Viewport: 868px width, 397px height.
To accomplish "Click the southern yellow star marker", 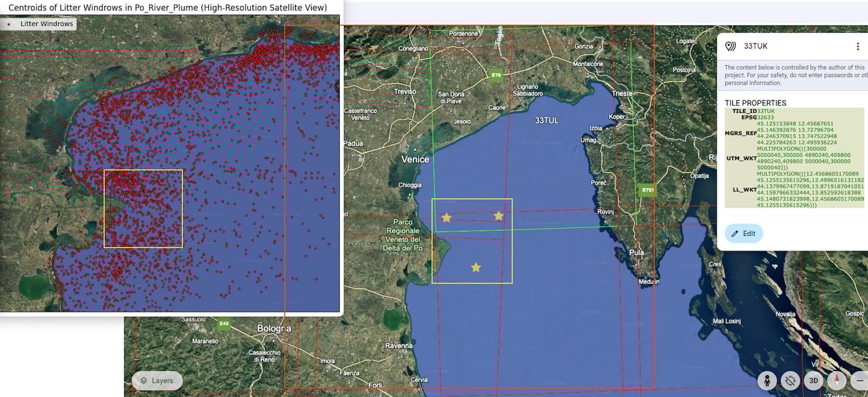I will (476, 267).
